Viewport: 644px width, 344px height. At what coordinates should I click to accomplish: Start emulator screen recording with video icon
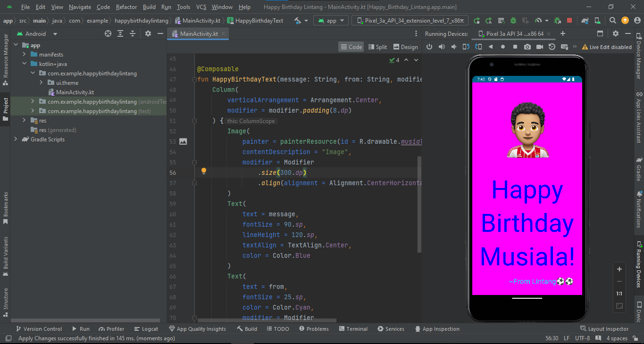(x=540, y=47)
